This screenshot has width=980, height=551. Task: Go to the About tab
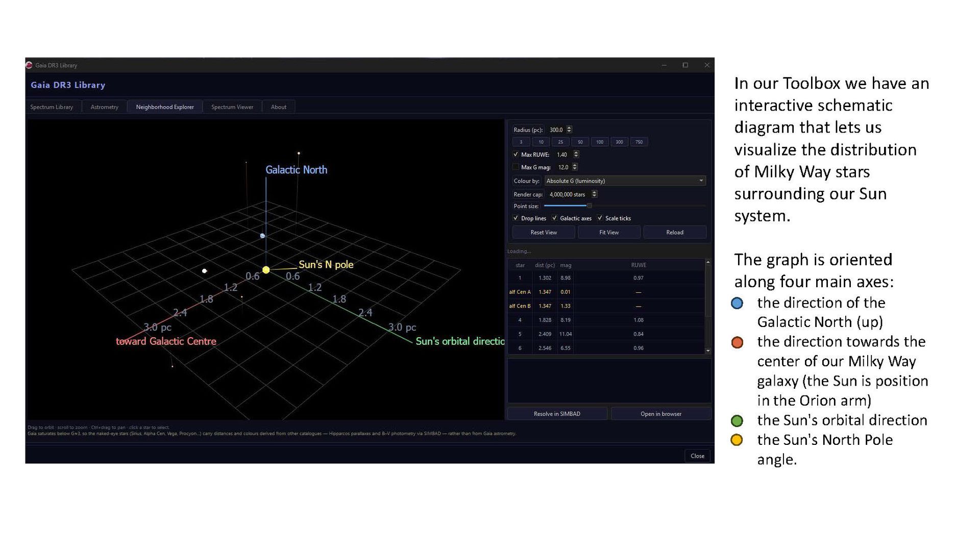(279, 107)
